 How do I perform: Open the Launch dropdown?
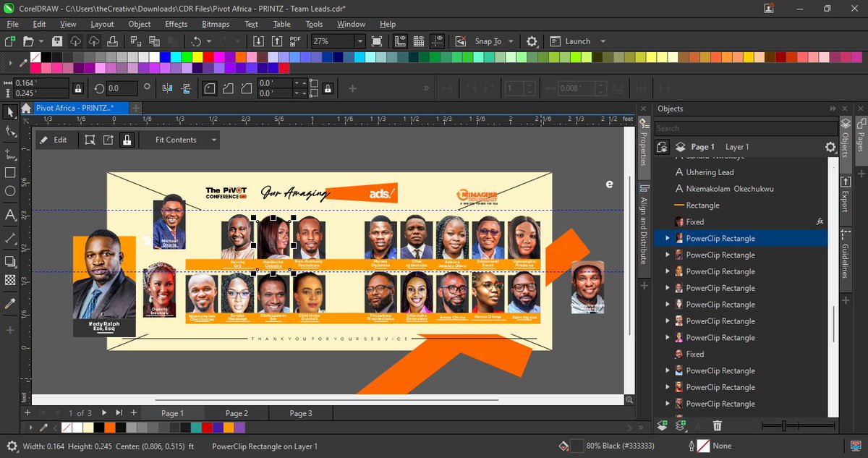603,41
